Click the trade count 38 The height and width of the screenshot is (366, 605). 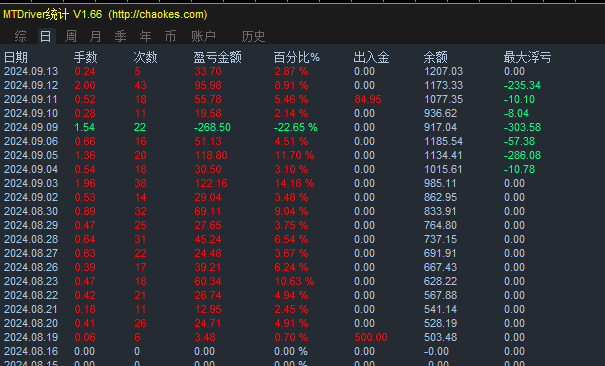[x=140, y=183]
